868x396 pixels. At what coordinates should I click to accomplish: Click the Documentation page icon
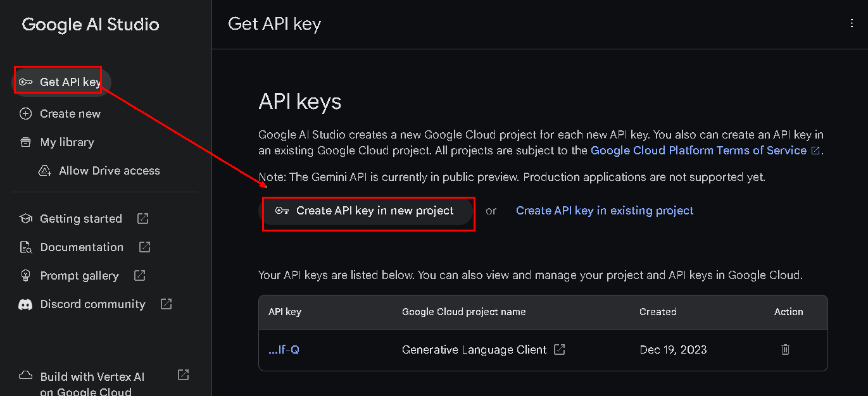click(x=25, y=247)
